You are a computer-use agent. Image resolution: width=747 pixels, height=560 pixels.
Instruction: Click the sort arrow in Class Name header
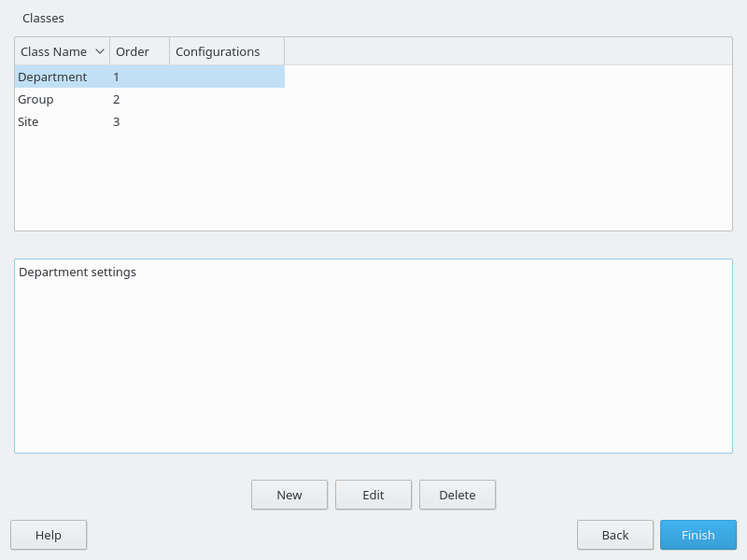100,52
